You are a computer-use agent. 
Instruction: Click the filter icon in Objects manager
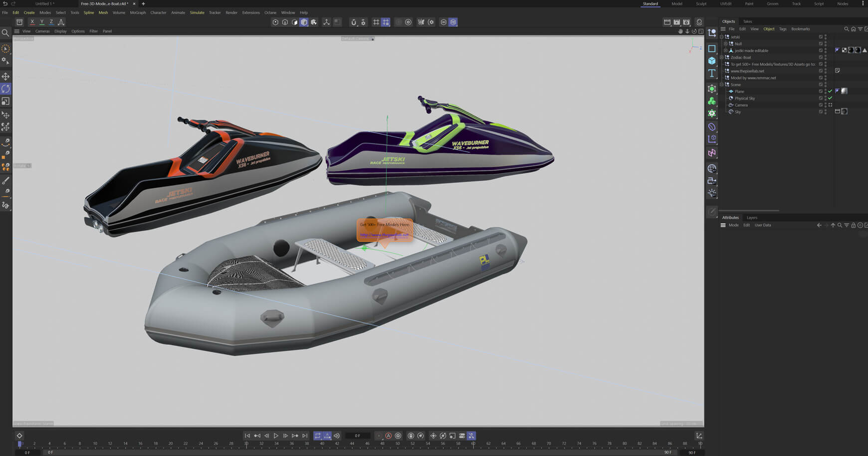[860, 29]
